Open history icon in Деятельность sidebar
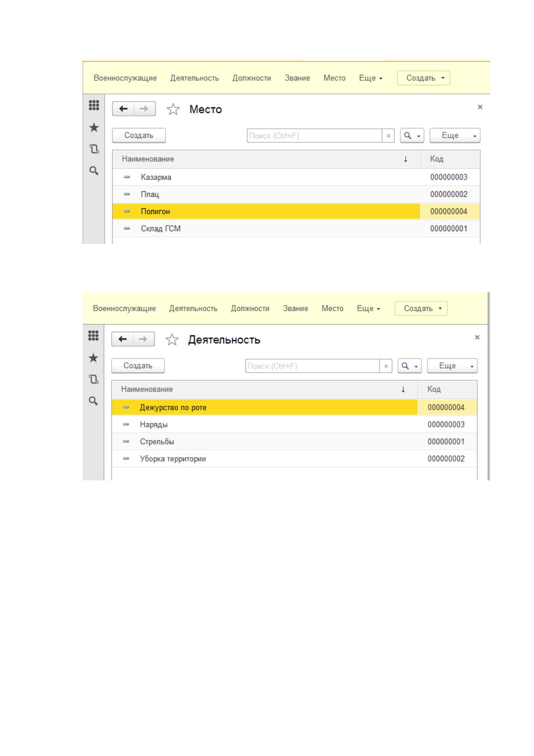The width and height of the screenshot is (534, 756). [93, 379]
